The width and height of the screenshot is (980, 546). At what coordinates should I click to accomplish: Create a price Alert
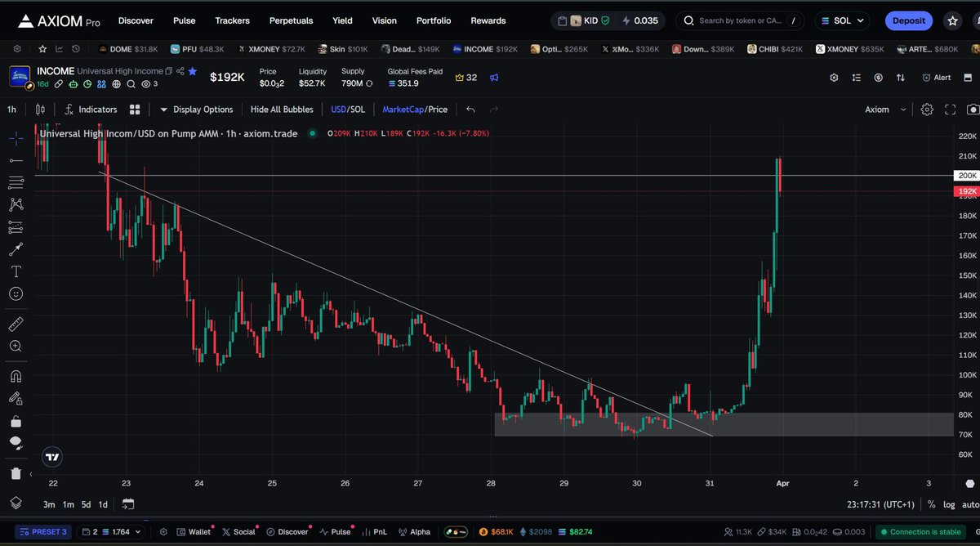coord(936,78)
